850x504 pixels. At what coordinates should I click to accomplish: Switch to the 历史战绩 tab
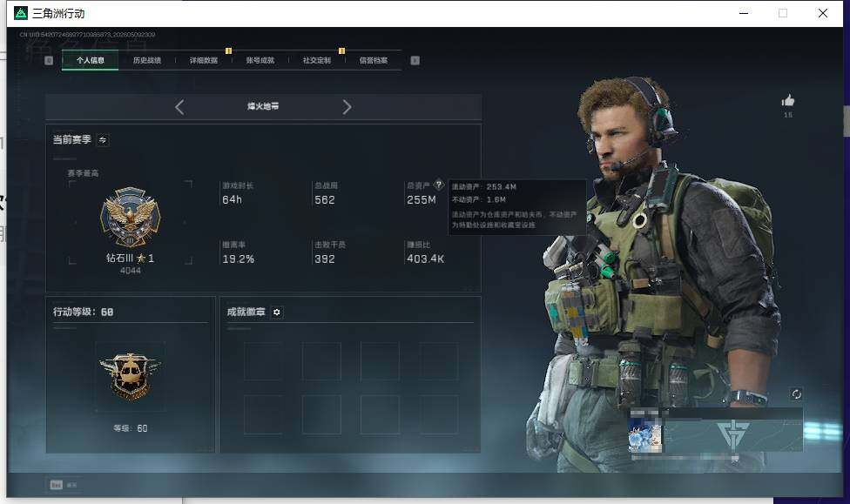(x=147, y=60)
